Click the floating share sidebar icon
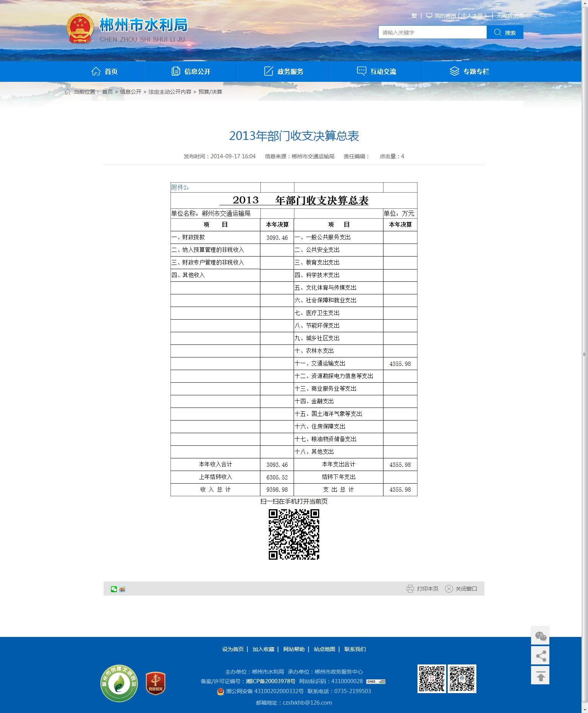 (540, 656)
